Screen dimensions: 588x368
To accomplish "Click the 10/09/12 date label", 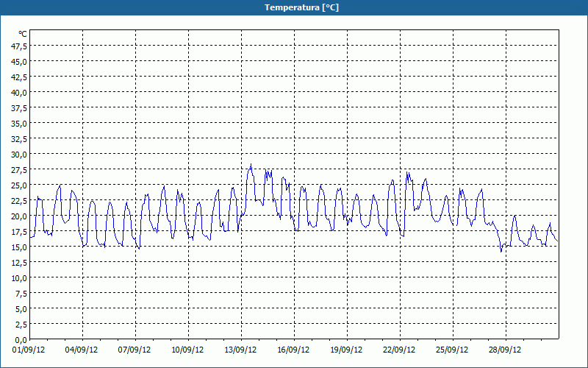I will pyautogui.click(x=187, y=350).
